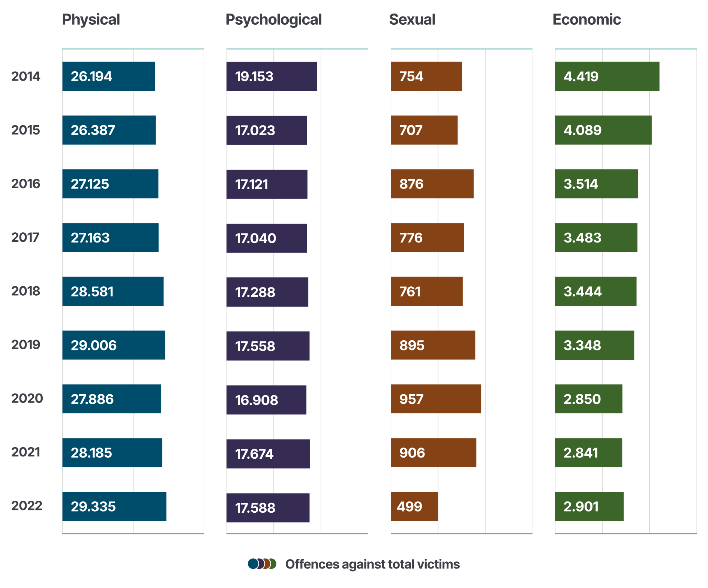The height and width of the screenshot is (588, 708).
Task: Select the 2022 Physical bar labeled 29.335
Action: pos(114,506)
